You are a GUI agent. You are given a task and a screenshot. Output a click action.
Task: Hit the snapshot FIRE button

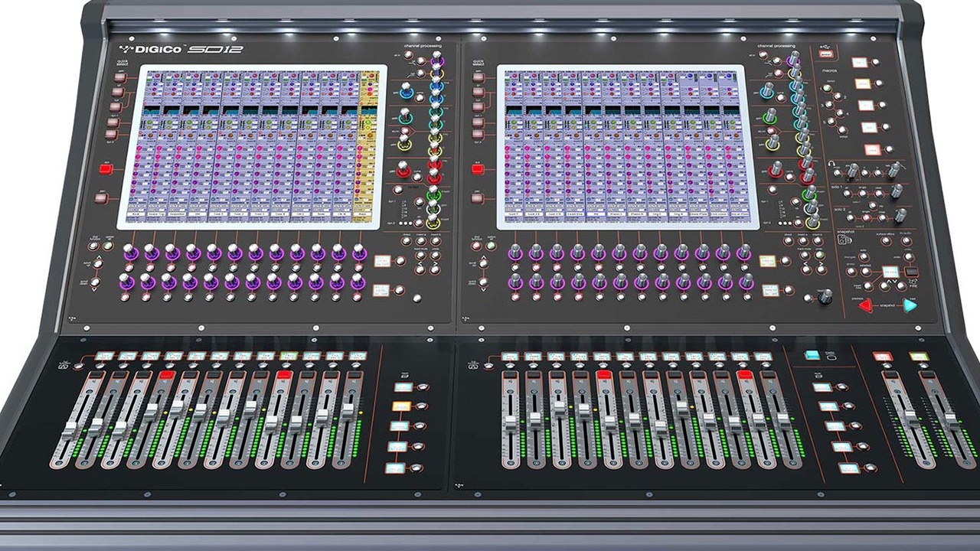pyautogui.click(x=911, y=271)
